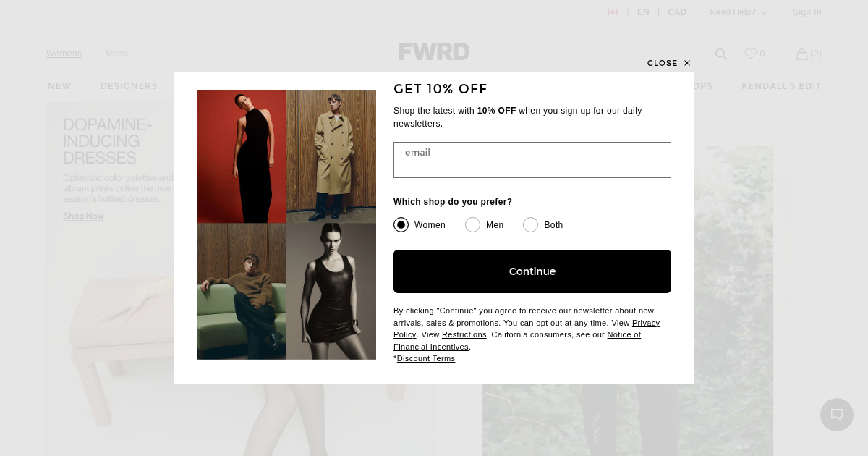868x456 pixels.
Task: Click the black Continue button
Action: [x=532, y=271]
